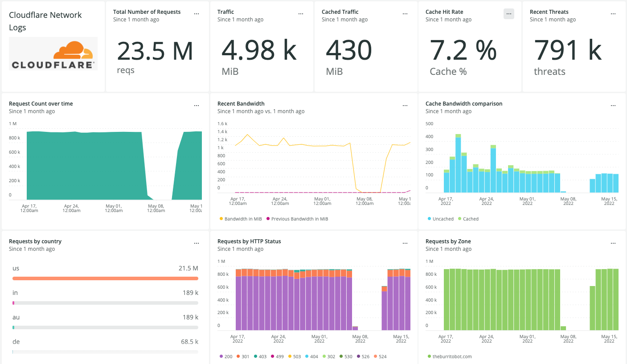The image size is (627, 364).
Task: Open the Requests by Zone panel menu
Action: [x=614, y=243]
